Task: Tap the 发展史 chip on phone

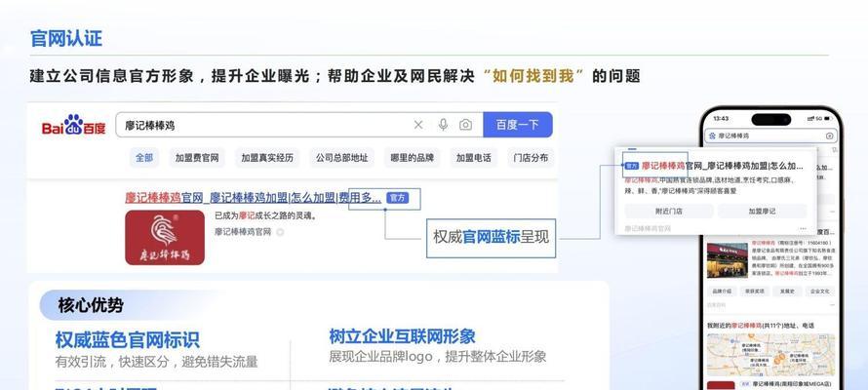Action: click(787, 291)
